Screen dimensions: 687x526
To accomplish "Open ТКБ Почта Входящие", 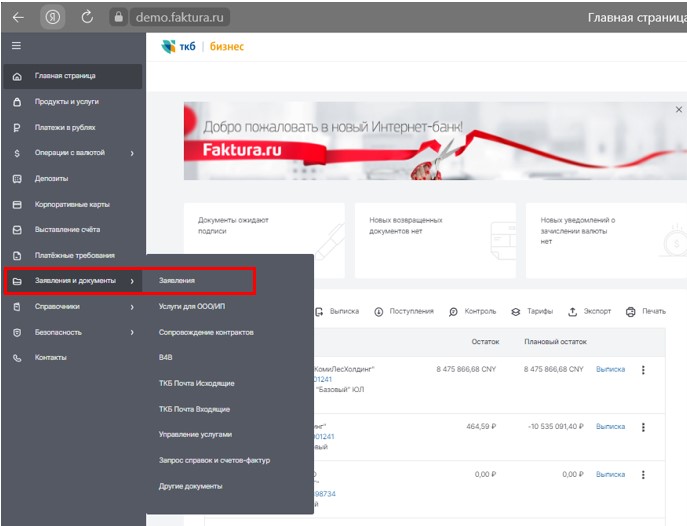I will (x=195, y=409).
